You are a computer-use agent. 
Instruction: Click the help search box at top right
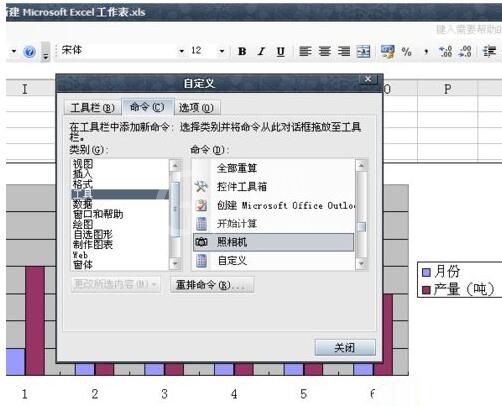coord(468,30)
